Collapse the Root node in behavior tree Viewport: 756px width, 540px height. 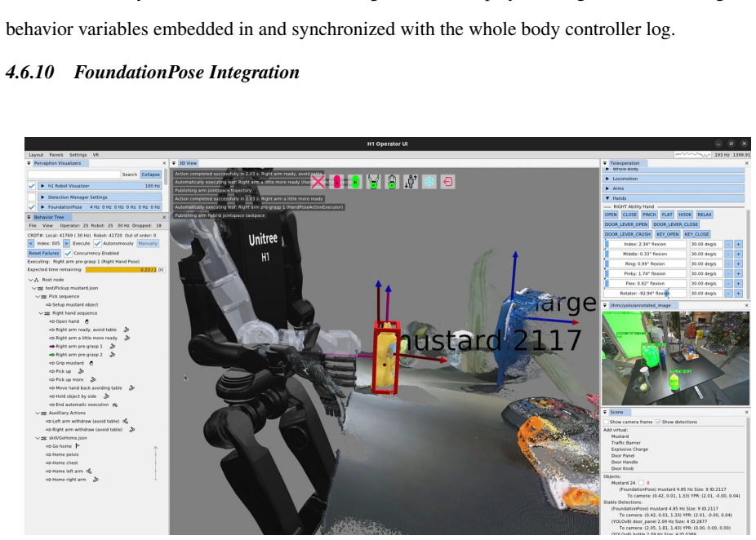[30, 280]
